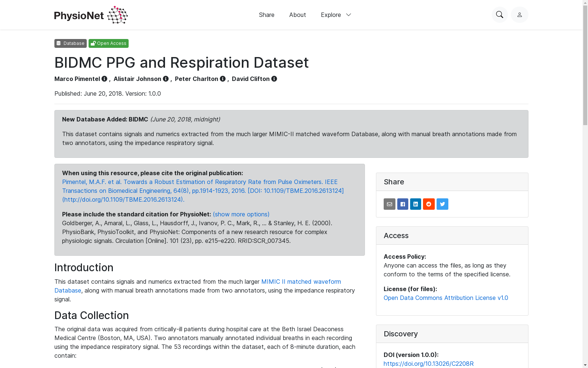
Task: Open the Open Data Commons Attribution License link
Action: [446, 298]
